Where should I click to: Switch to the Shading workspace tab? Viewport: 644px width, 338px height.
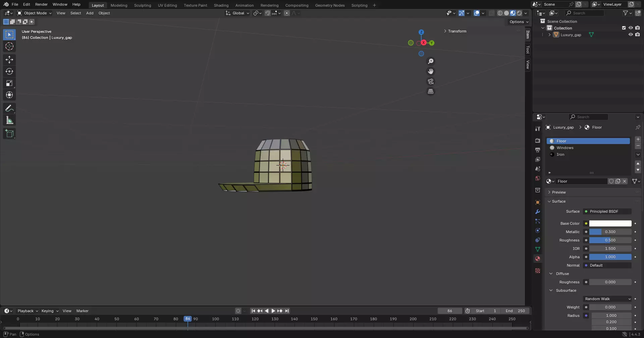pos(221,5)
